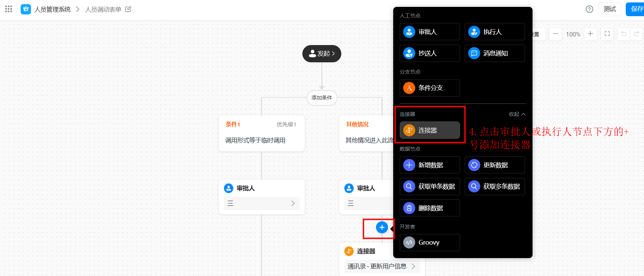The width and height of the screenshot is (644, 276).
Task: Click the 添加条件 button
Action: pos(322,98)
